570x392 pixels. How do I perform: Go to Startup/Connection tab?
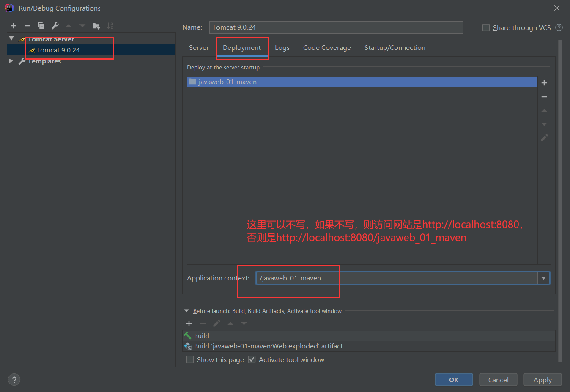[395, 47]
